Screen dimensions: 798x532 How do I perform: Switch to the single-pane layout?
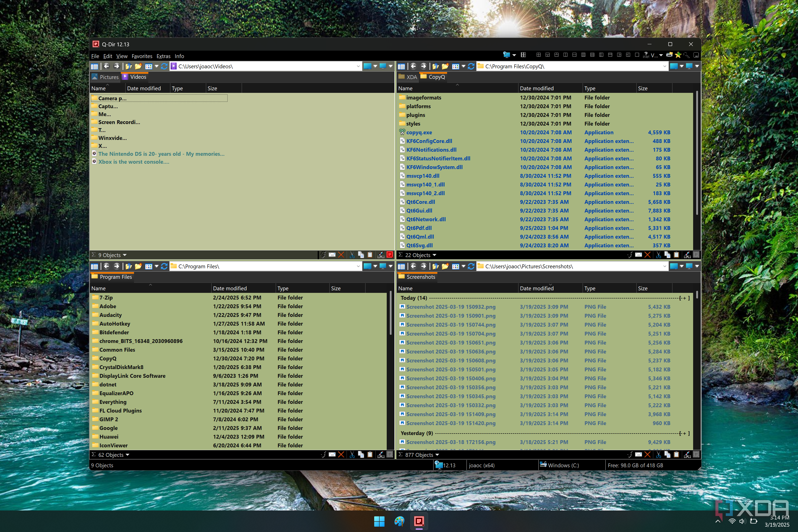[637, 55]
